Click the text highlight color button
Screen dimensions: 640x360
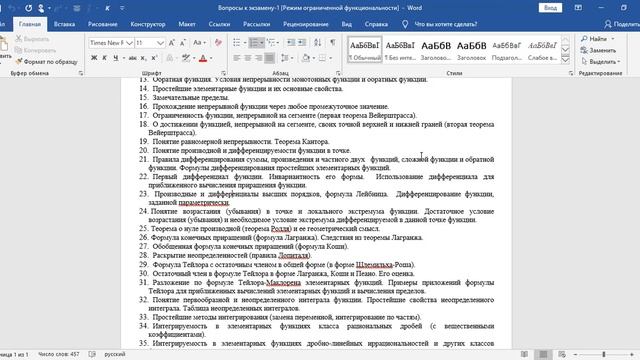[x=186, y=58]
